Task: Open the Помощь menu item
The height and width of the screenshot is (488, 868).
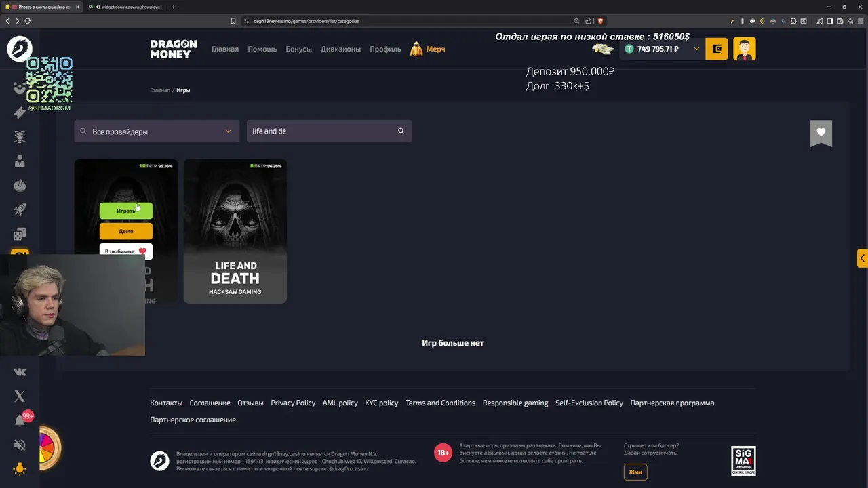Action: [262, 49]
